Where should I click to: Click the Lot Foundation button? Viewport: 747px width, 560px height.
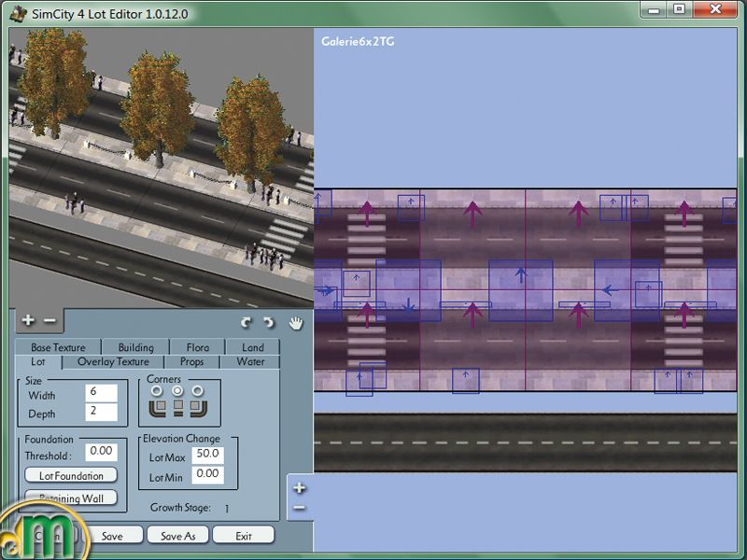pyautogui.click(x=71, y=475)
